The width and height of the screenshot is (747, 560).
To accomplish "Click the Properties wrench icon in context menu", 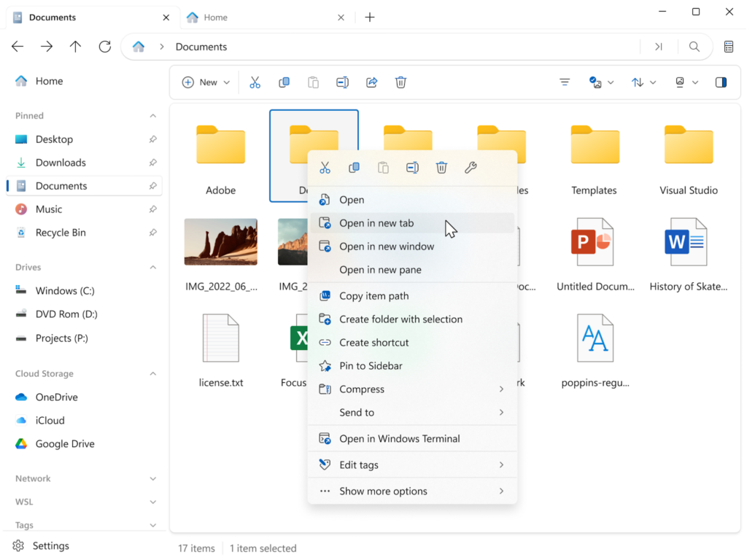I will coord(471,168).
